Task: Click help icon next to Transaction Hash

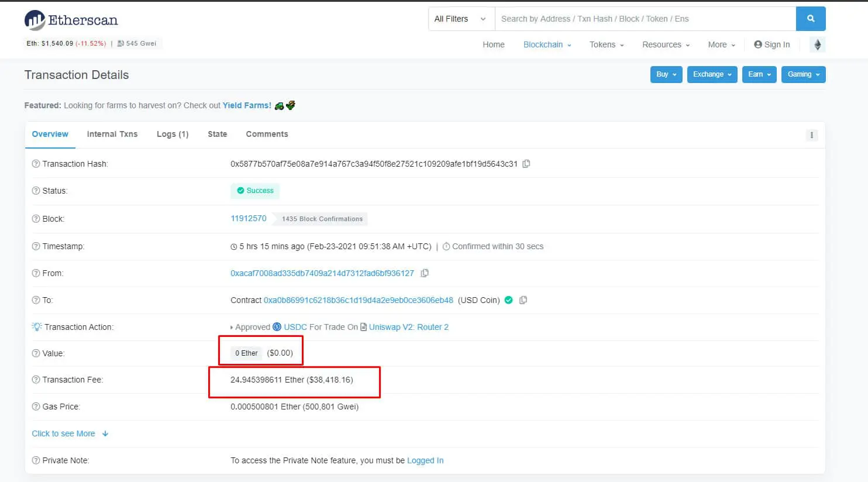Action: point(36,164)
